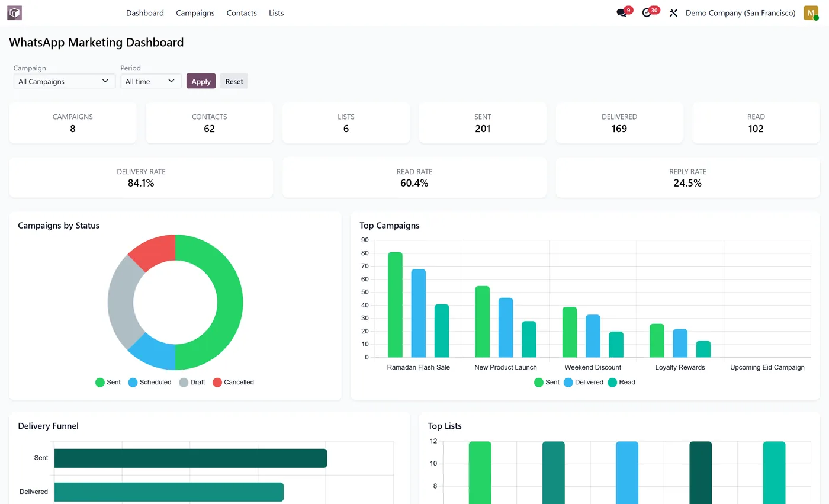Click the CONTACTS 62 stat card
Viewport: 829px width, 504px height.
tap(210, 123)
